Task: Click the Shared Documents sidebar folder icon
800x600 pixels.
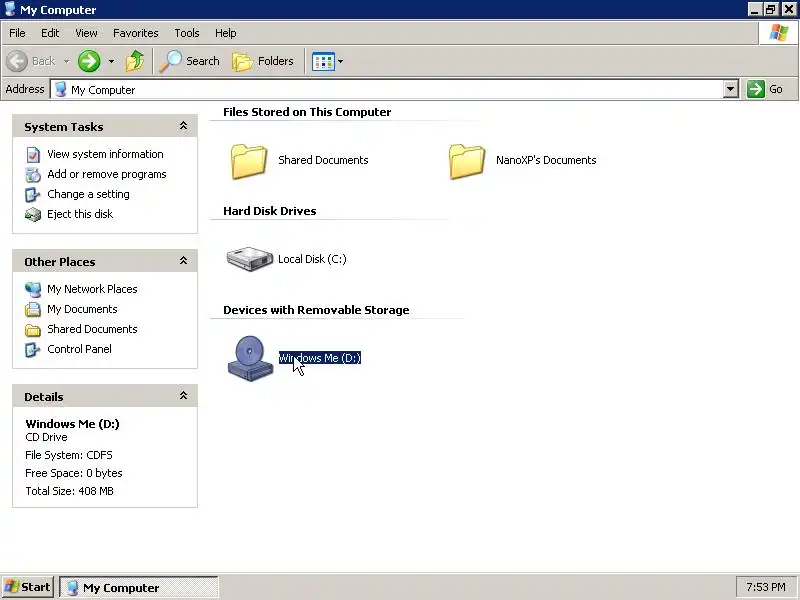Action: [33, 330]
